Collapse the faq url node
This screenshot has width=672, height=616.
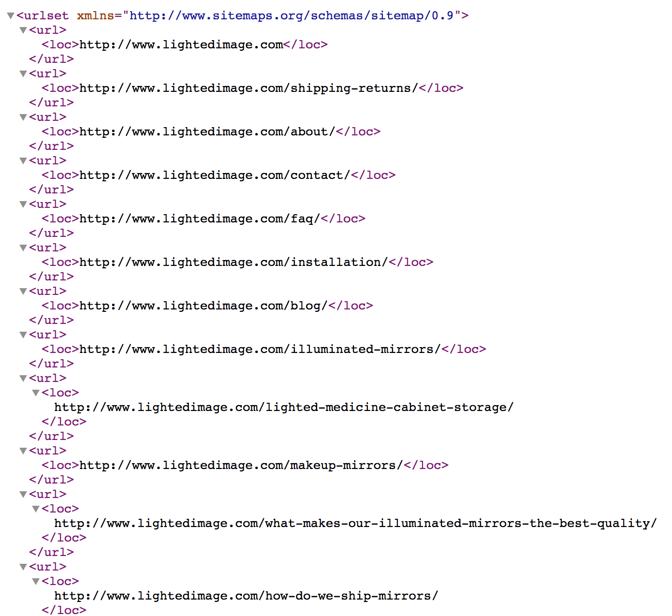[x=22, y=204]
